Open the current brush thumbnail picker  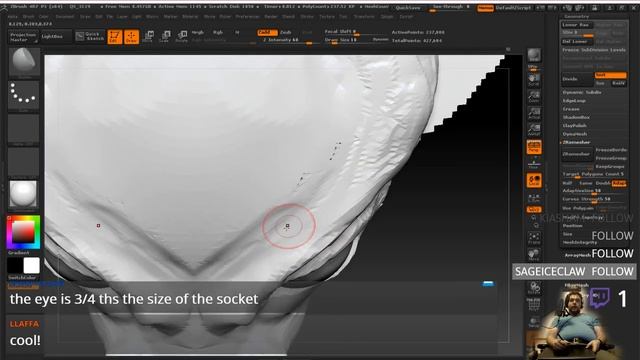coord(24,62)
